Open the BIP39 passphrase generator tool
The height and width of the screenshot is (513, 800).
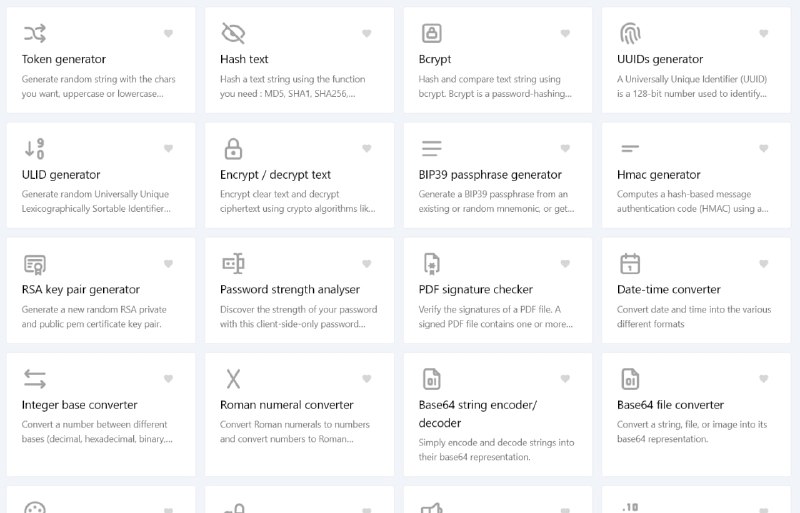point(498,175)
